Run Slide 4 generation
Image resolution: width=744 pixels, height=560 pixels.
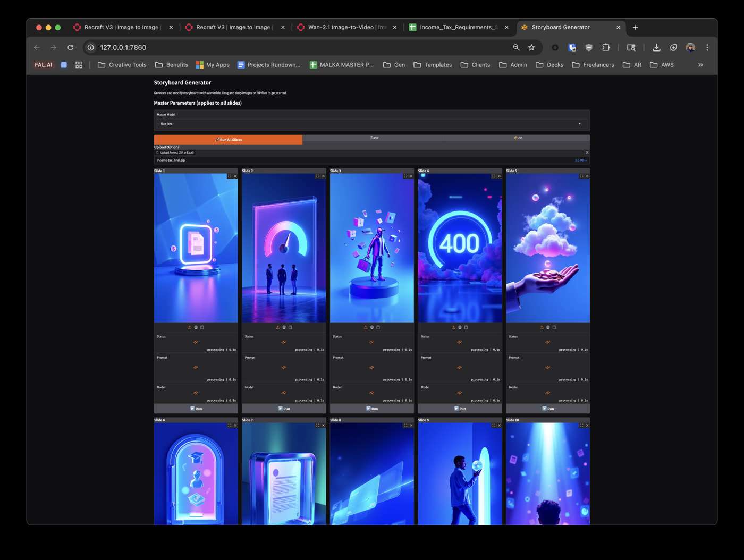[460, 409]
